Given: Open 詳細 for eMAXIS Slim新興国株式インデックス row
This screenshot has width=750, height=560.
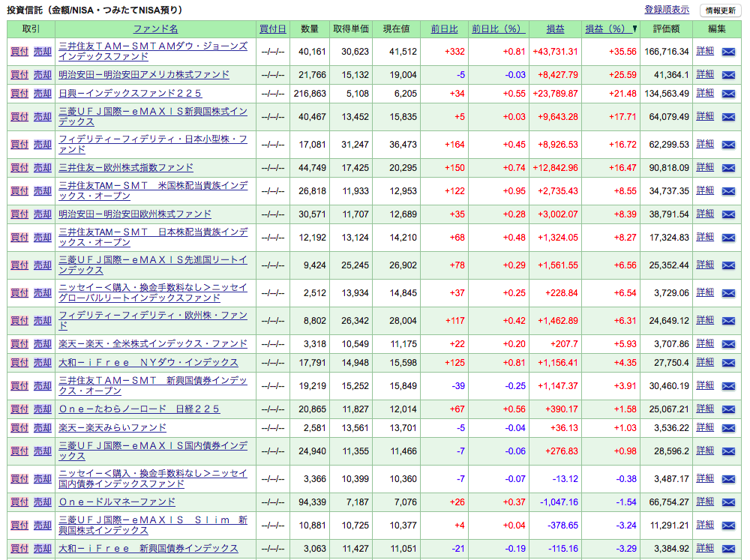Looking at the screenshot, I should (705, 525).
